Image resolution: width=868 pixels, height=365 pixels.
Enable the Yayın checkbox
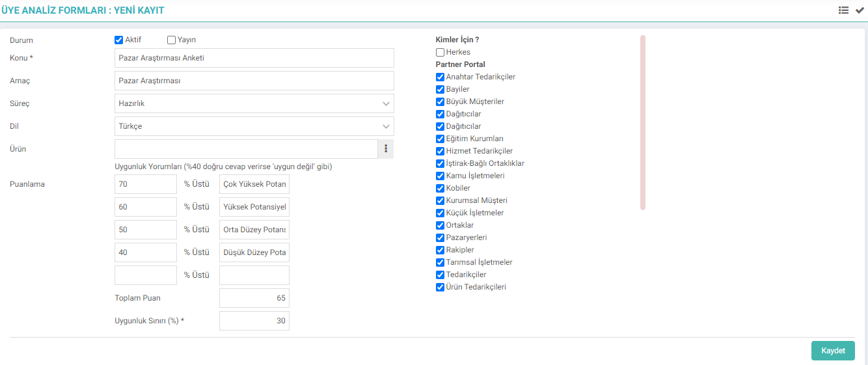tap(171, 40)
